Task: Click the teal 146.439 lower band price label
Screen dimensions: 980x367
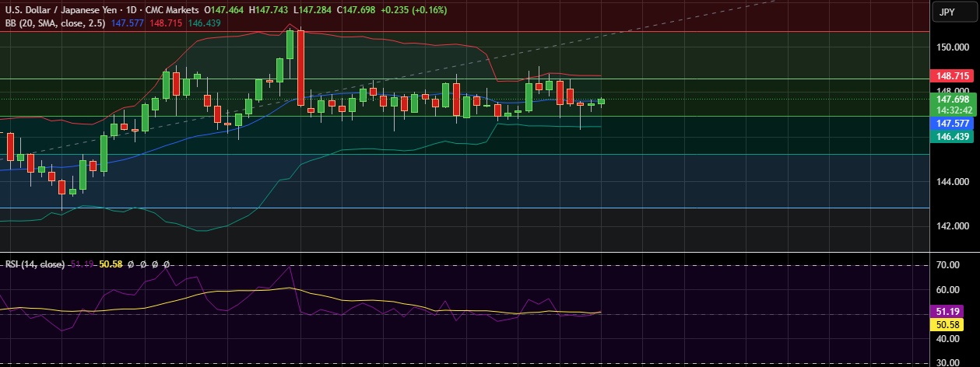Action: pyautogui.click(x=952, y=136)
